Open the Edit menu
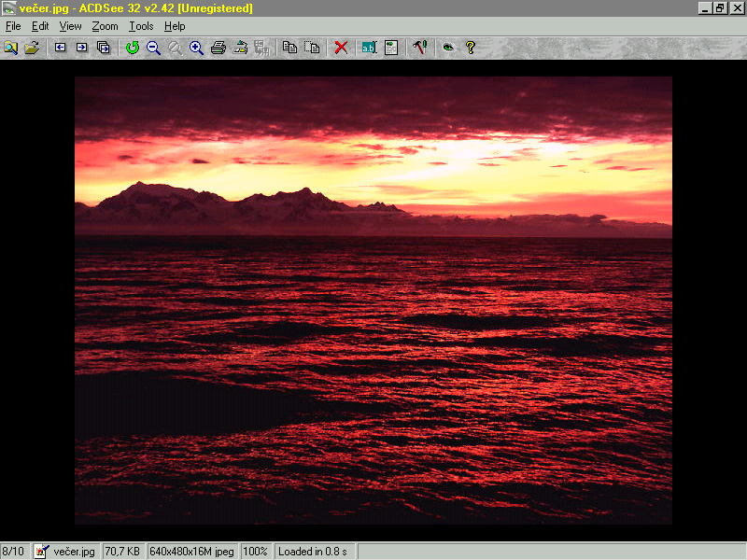 [x=40, y=26]
